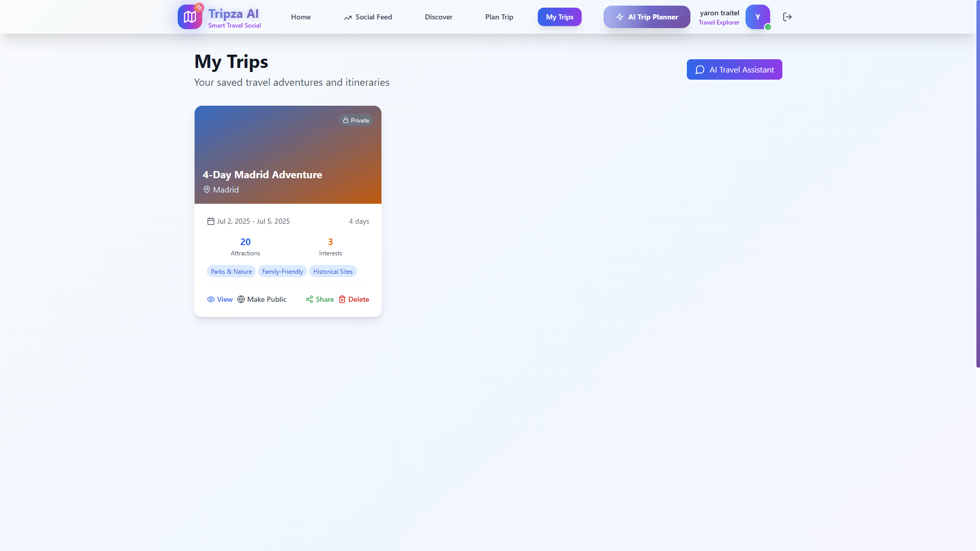Click the trash can icon next to Delete
The width and height of the screenshot is (980, 551).
click(342, 299)
